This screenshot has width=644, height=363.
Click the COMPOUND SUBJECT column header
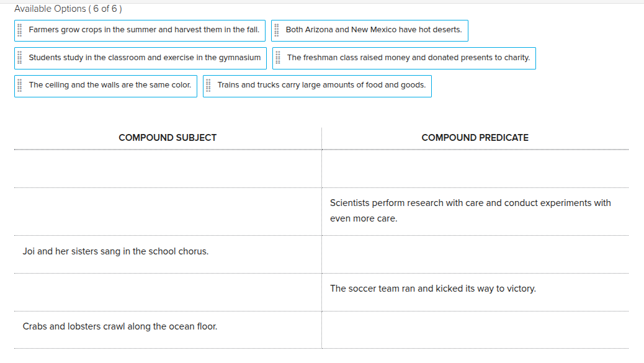point(168,138)
